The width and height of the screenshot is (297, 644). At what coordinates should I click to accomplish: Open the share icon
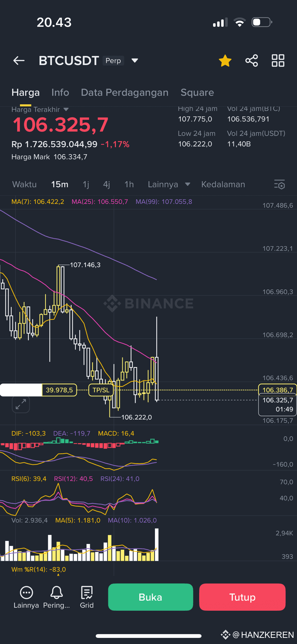252,61
